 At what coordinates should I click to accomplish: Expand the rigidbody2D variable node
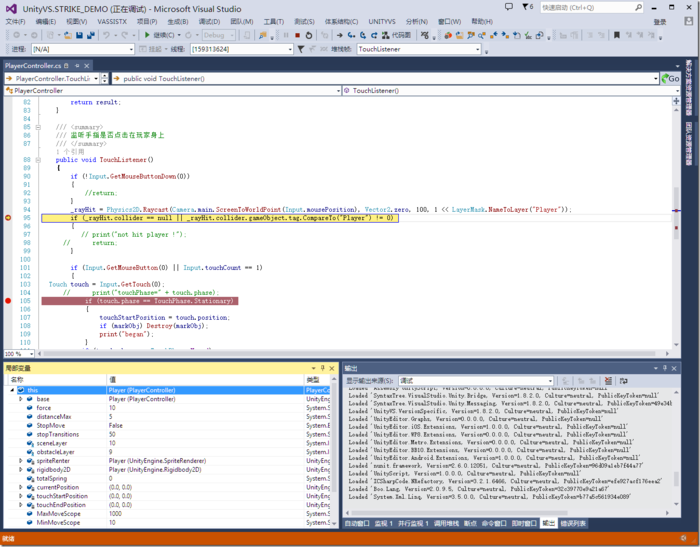[20, 469]
